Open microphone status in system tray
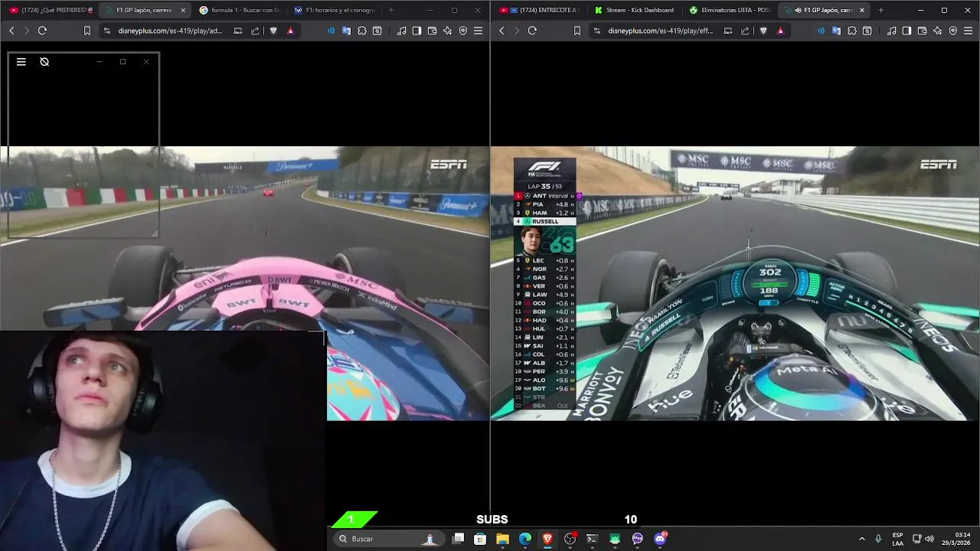 coord(878,539)
